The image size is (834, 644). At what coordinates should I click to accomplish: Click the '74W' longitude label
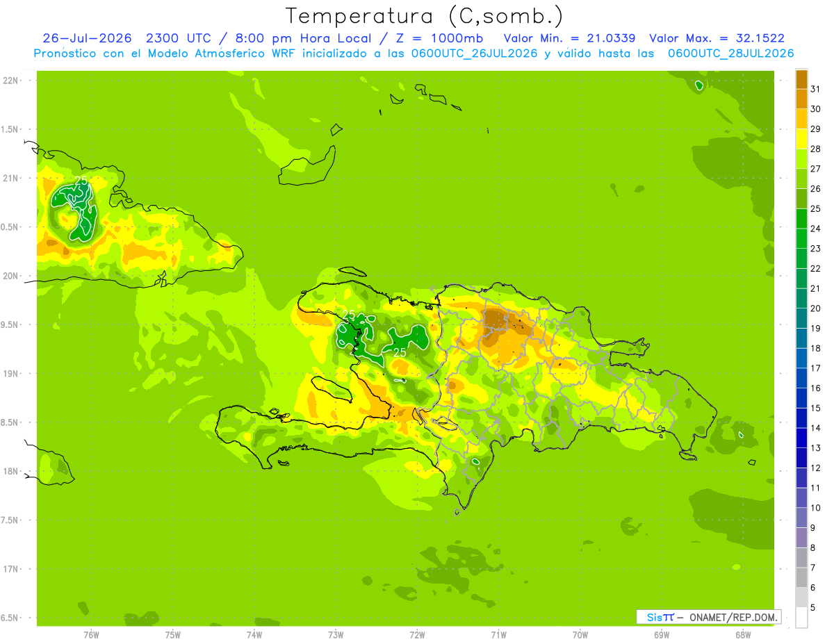point(254,635)
